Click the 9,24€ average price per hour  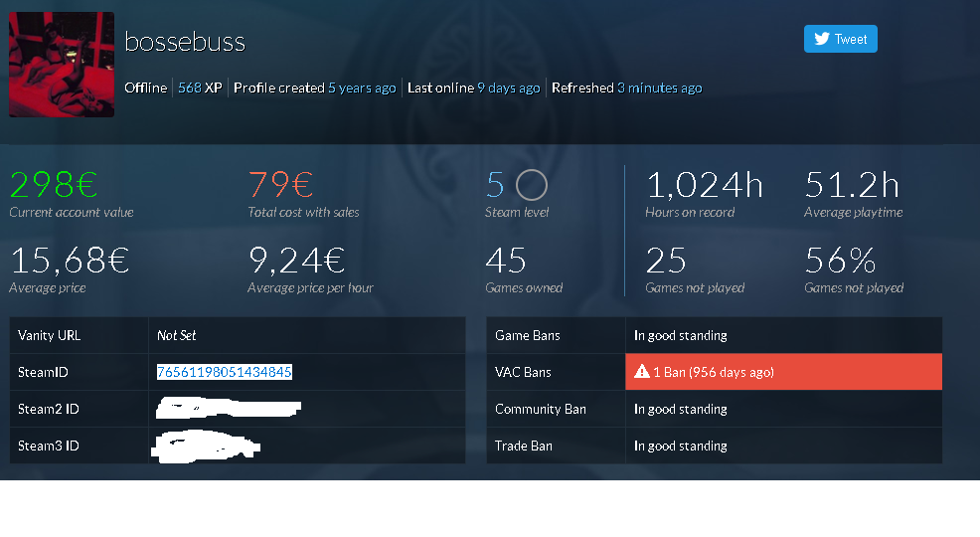click(x=297, y=261)
